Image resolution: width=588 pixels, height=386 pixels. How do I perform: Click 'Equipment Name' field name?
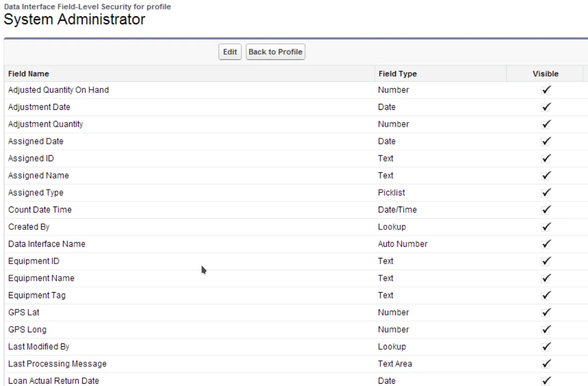(x=41, y=278)
